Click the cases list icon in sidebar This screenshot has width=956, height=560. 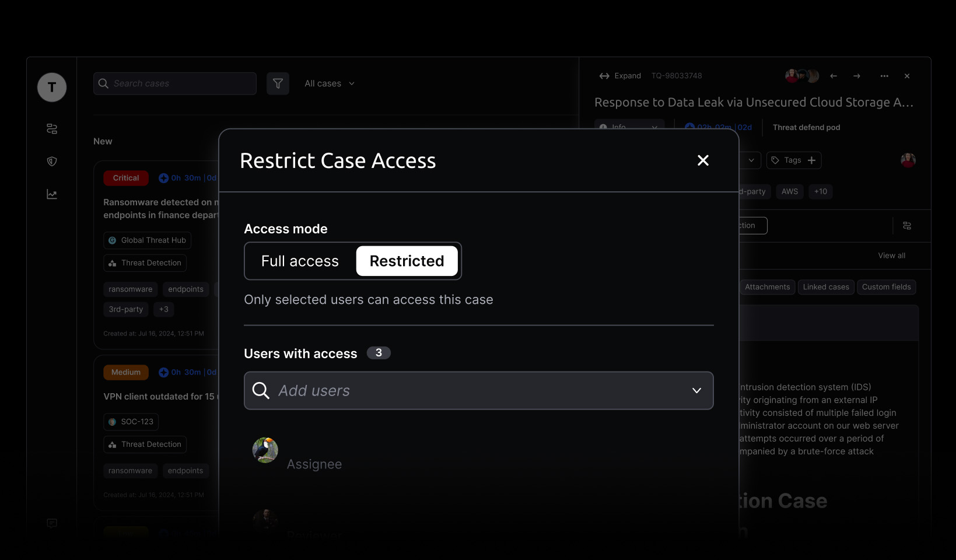[52, 129]
